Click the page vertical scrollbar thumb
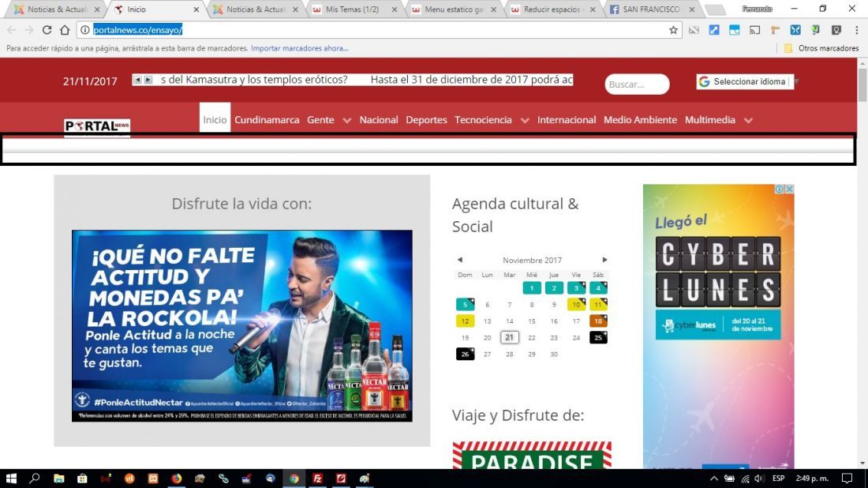This screenshot has height=488, width=868. tap(862, 84)
